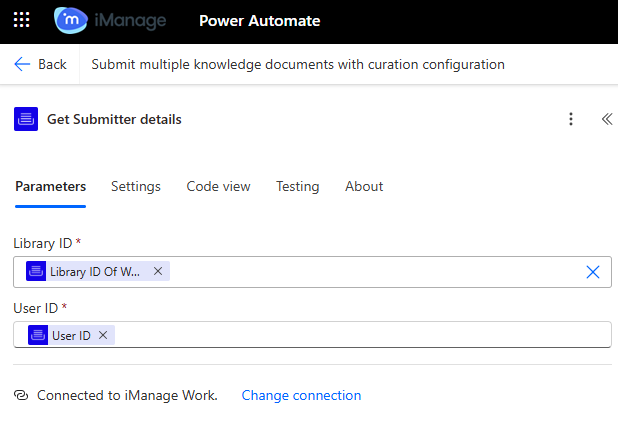The image size is (618, 428).
Task: Go back using the Back button
Action: tap(40, 64)
